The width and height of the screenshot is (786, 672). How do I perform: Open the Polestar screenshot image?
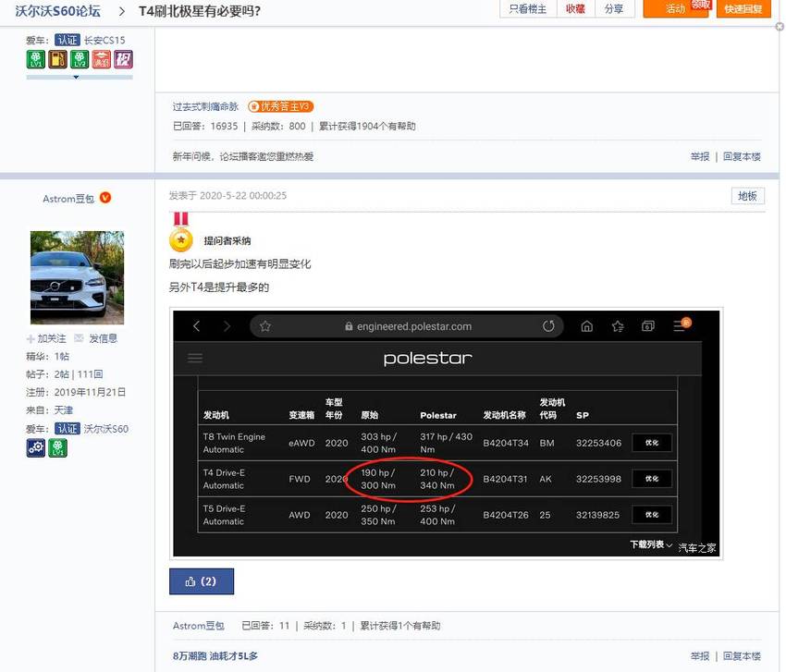coord(446,434)
